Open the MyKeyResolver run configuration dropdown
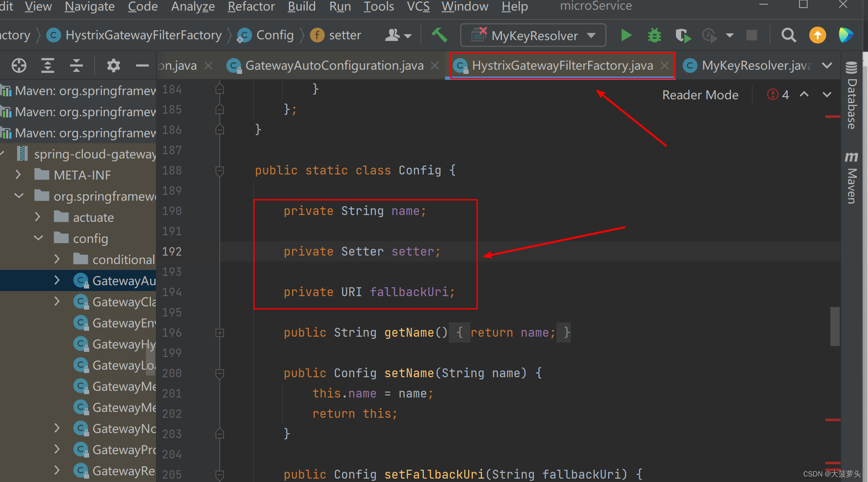The width and height of the screenshot is (868, 482). [x=533, y=35]
